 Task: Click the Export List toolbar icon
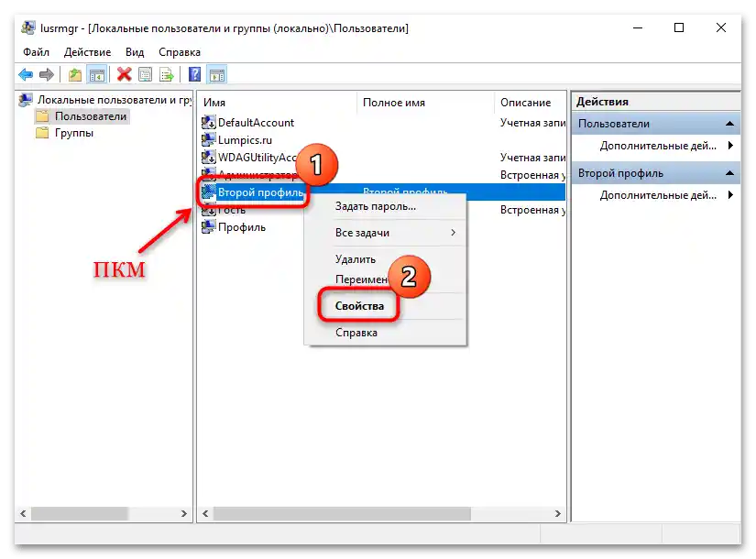pyautogui.click(x=167, y=75)
